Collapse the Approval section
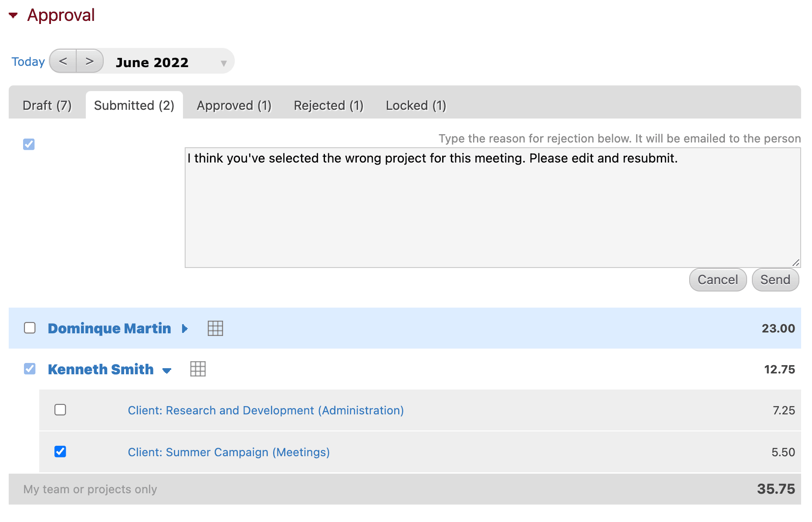This screenshot has width=812, height=522. coord(13,14)
